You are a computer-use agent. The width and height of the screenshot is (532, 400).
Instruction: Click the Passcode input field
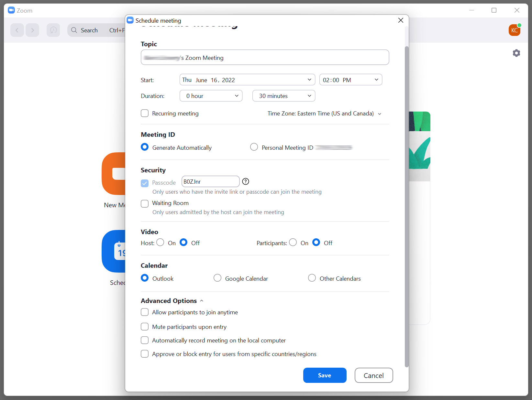(211, 181)
